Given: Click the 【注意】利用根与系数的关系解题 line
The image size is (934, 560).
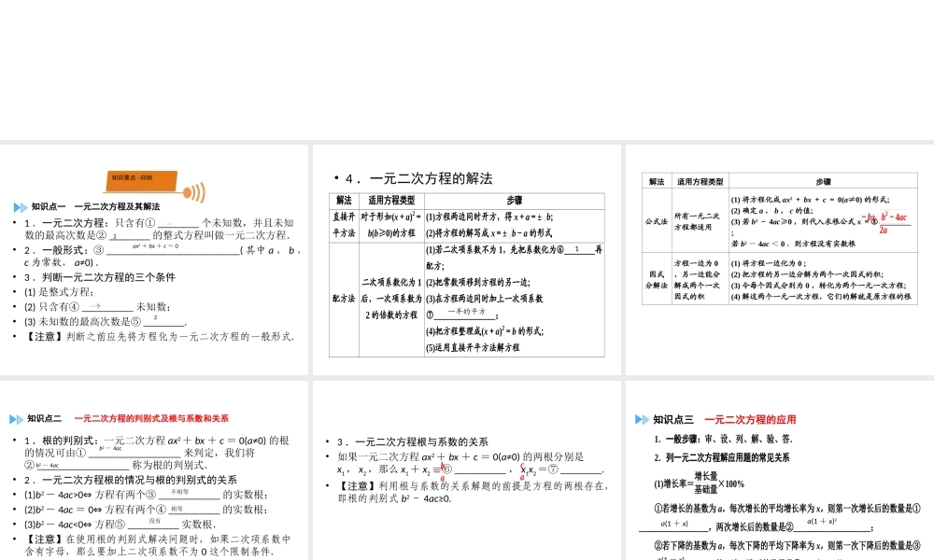Looking at the screenshot, I should click(474, 492).
